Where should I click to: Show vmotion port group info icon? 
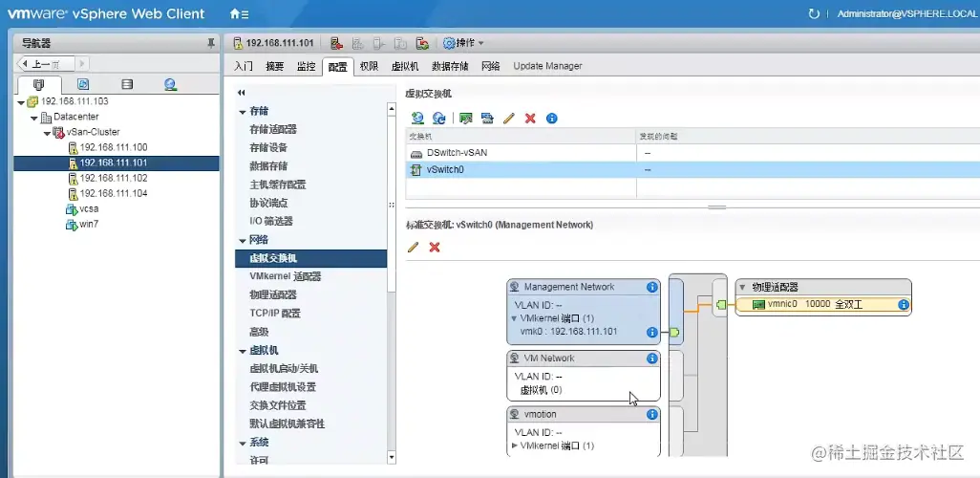(x=651, y=414)
